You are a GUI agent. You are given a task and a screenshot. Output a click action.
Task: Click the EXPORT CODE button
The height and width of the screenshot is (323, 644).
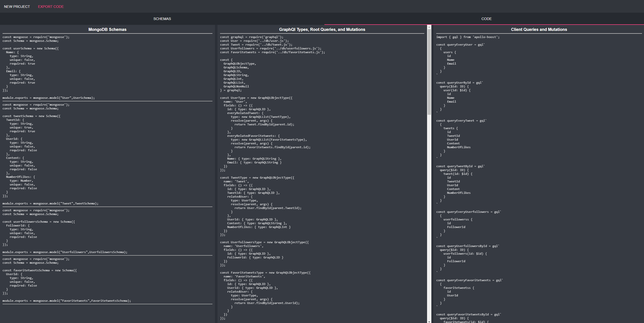click(x=51, y=7)
